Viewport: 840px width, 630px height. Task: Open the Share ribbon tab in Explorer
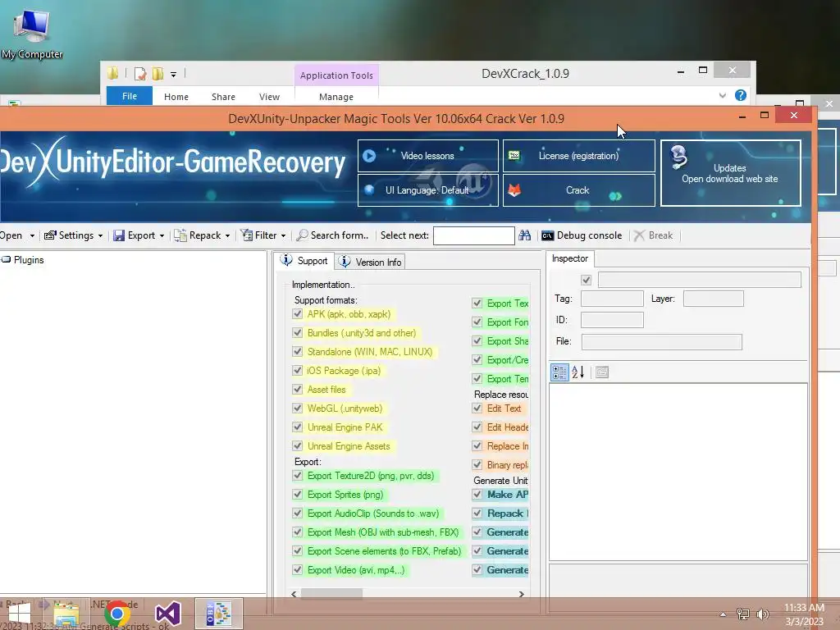(223, 97)
